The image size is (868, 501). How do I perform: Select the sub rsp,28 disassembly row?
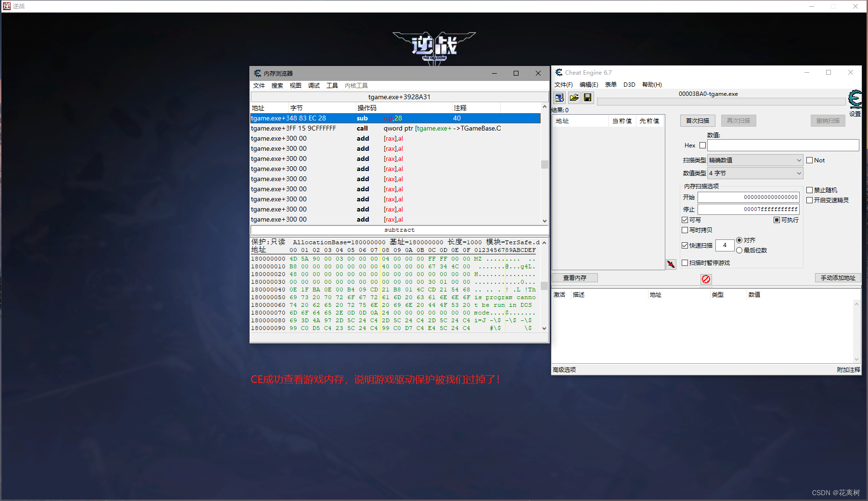[x=395, y=119]
